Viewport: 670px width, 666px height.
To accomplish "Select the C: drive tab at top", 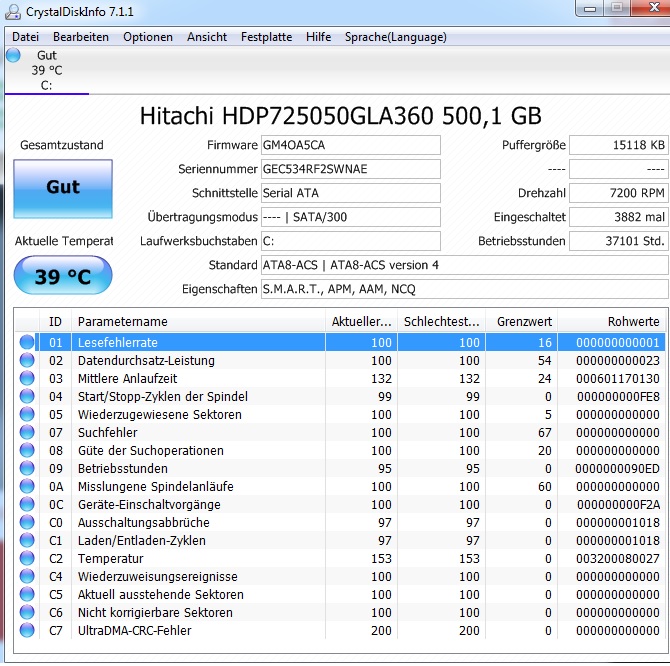I will point(47,70).
